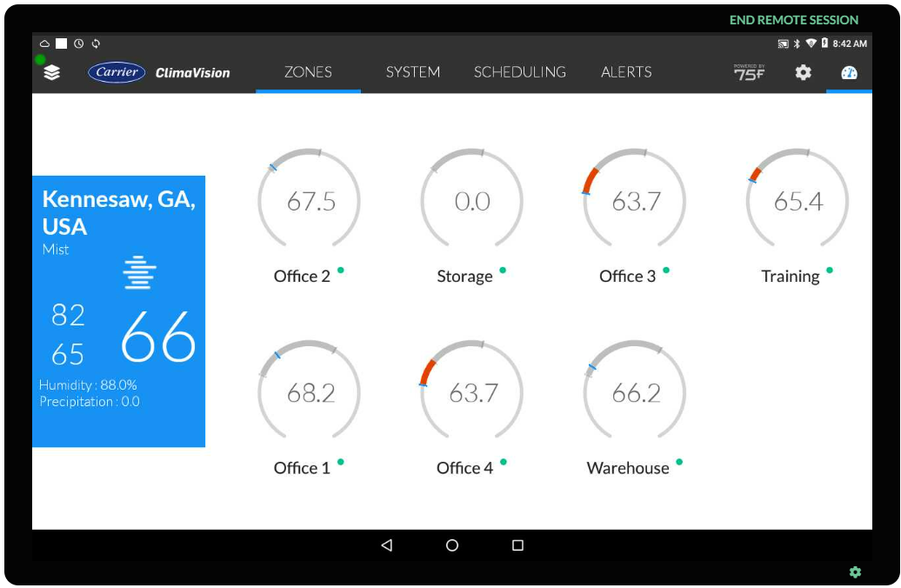Click the Humidity : 88.0% reading
The width and height of the screenshot is (901, 588).
tap(88, 385)
